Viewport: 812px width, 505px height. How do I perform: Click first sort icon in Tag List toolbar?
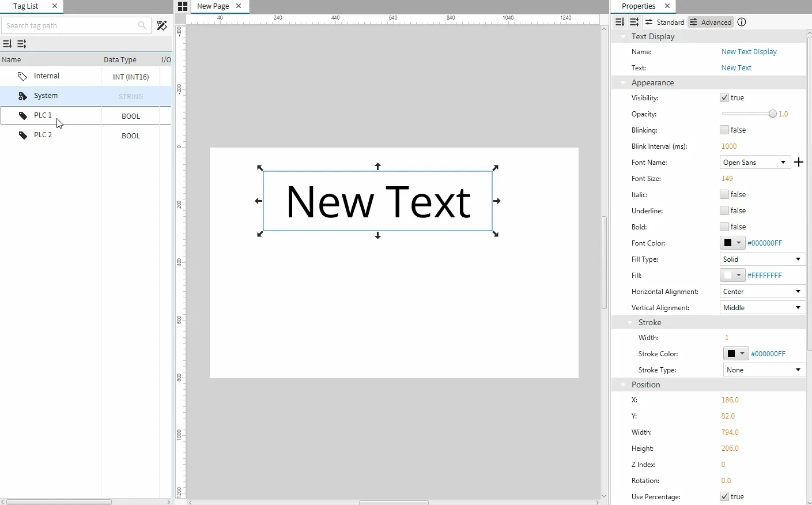(x=7, y=44)
